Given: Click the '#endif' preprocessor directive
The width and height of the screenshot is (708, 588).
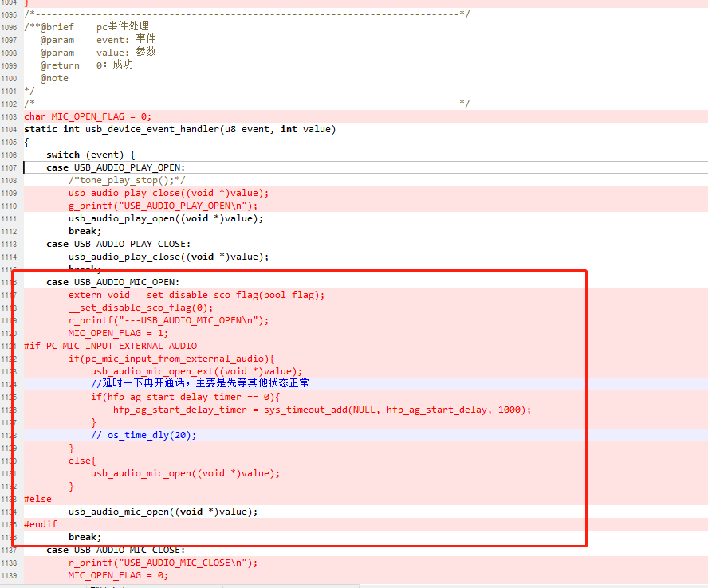Looking at the screenshot, I should pyautogui.click(x=40, y=524).
